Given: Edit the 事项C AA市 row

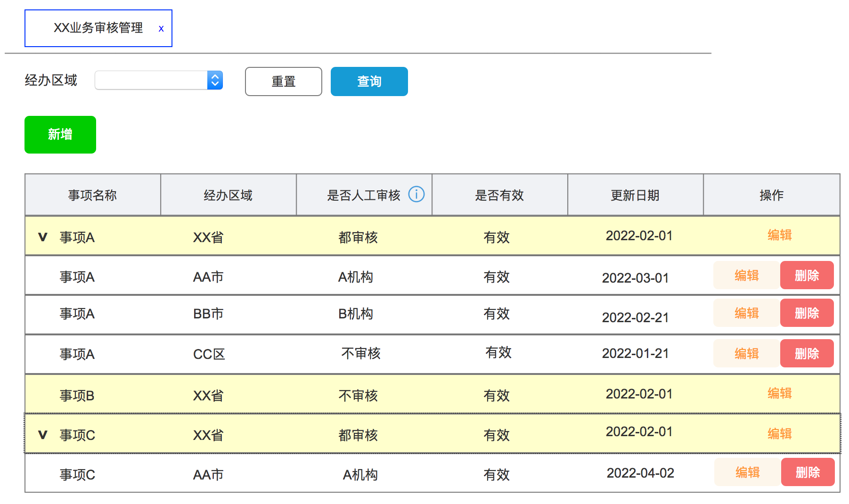Looking at the screenshot, I should pyautogui.click(x=748, y=472).
